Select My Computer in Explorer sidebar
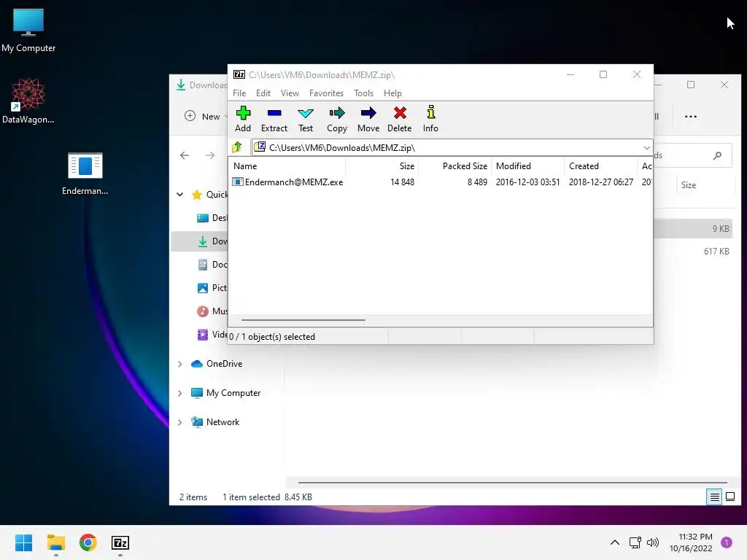Viewport: 747px width, 560px height. (x=233, y=393)
